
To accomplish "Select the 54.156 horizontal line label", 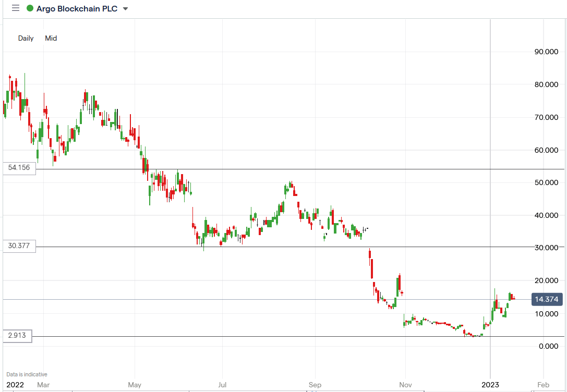I will 19,168.
